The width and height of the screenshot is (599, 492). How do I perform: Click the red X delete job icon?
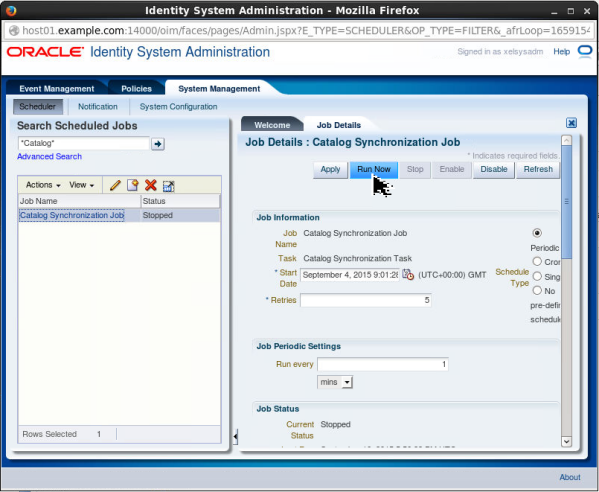click(x=151, y=185)
